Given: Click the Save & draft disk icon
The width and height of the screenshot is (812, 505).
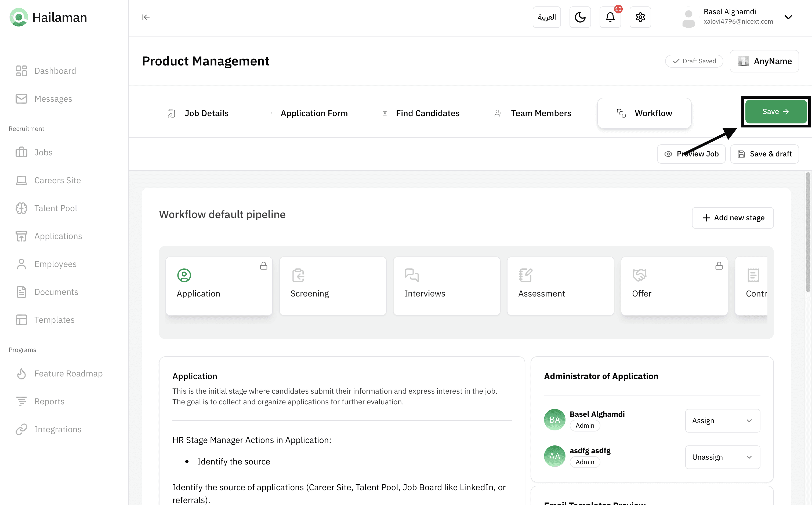Looking at the screenshot, I should tap(741, 154).
